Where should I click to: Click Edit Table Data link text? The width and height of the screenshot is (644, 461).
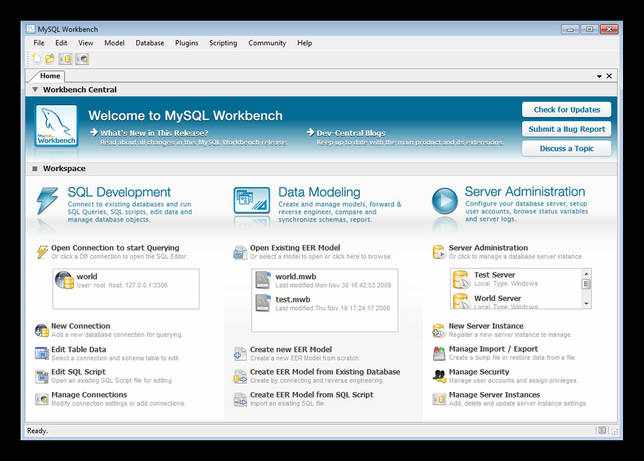[x=79, y=349]
